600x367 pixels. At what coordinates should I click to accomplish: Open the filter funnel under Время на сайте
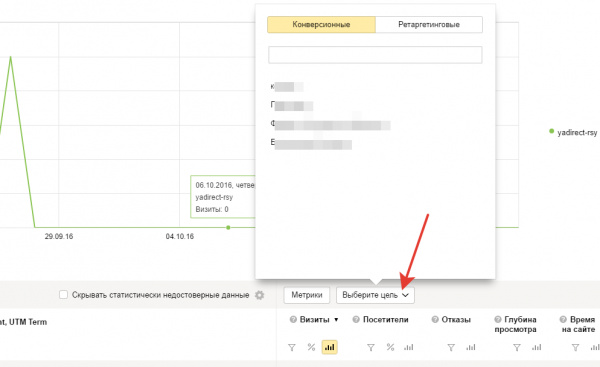point(575,347)
